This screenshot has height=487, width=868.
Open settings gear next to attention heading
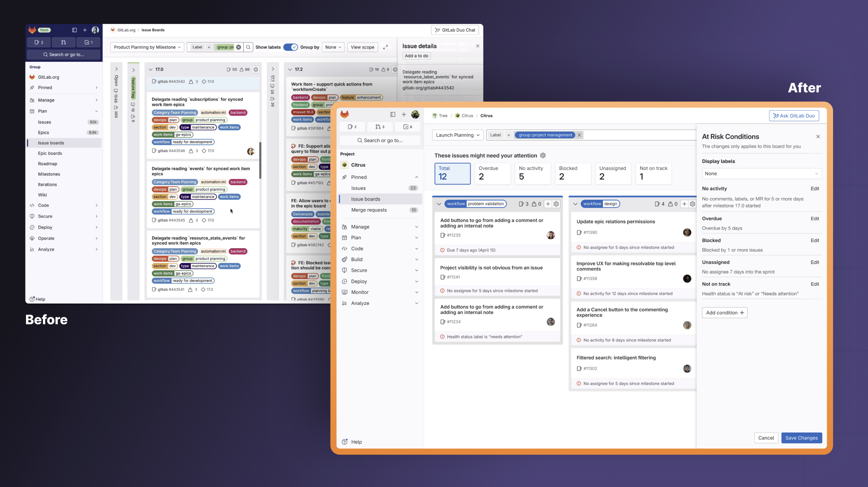click(543, 155)
